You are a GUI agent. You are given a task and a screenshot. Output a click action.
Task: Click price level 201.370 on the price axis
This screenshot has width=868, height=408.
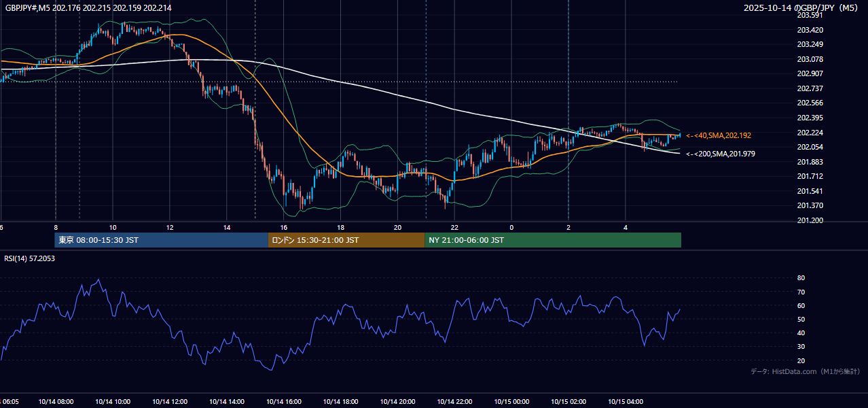tap(810, 205)
